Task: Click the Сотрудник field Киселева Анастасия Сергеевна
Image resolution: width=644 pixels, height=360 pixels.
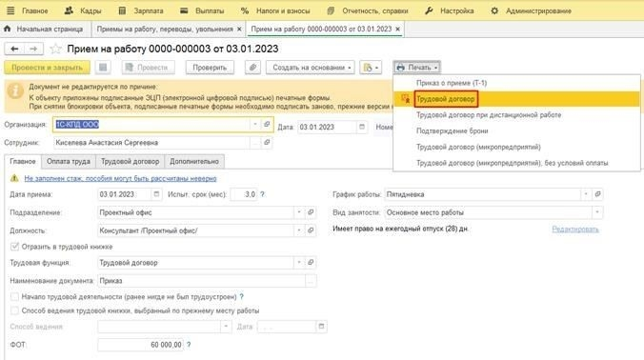Action: click(x=151, y=143)
